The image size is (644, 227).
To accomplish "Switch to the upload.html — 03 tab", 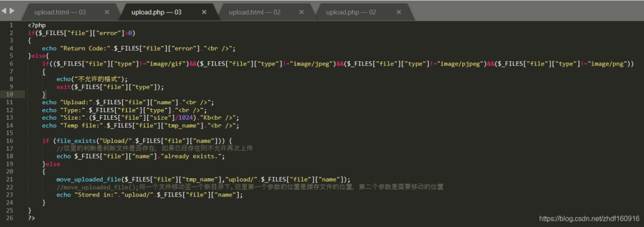I will tap(60, 13).
